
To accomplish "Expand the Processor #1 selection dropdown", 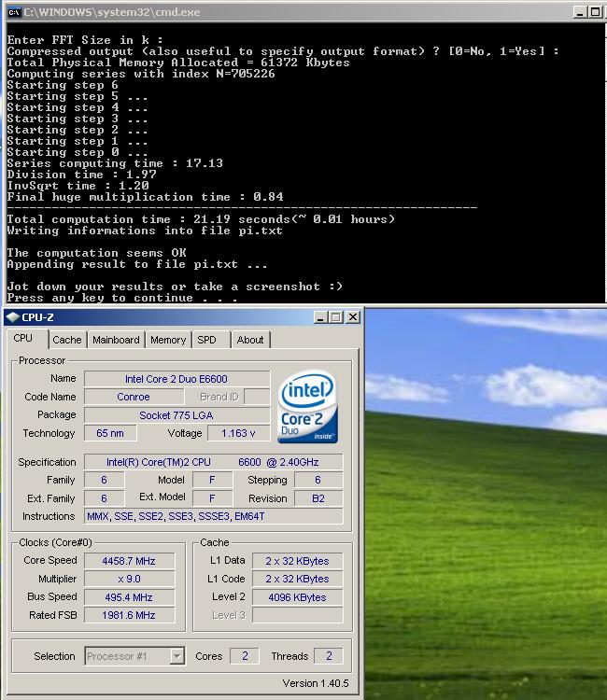I will pos(176,656).
